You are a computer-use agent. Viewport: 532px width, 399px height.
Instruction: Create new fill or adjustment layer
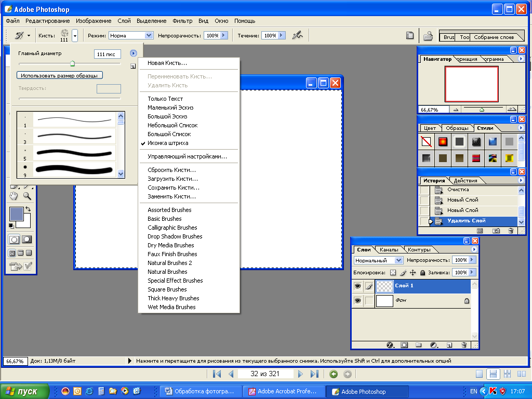pos(434,345)
